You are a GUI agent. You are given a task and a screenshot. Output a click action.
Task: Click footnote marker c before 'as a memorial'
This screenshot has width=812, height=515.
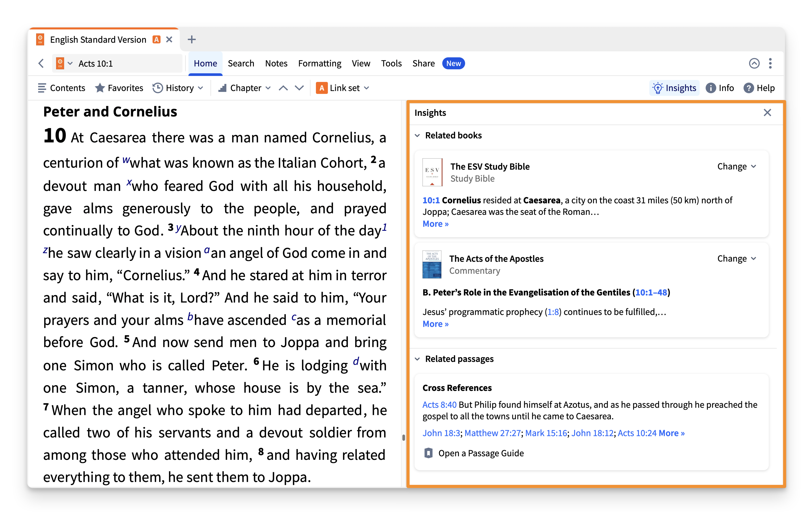[294, 317]
